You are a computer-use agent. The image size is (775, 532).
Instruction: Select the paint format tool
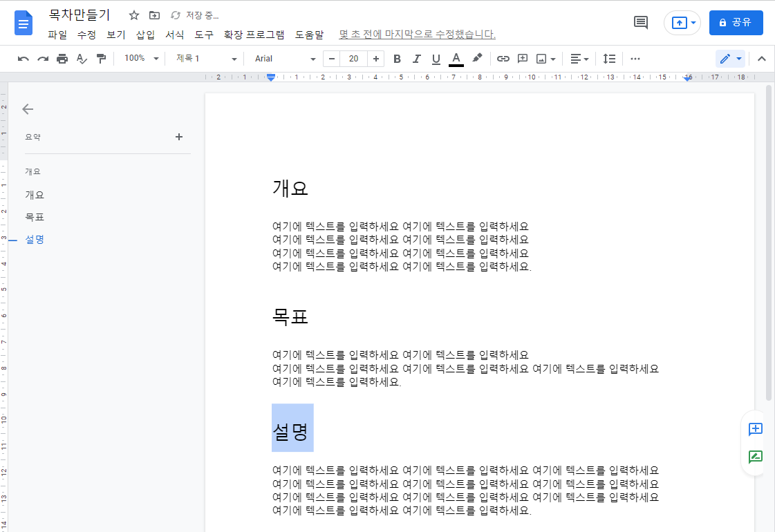click(x=101, y=59)
